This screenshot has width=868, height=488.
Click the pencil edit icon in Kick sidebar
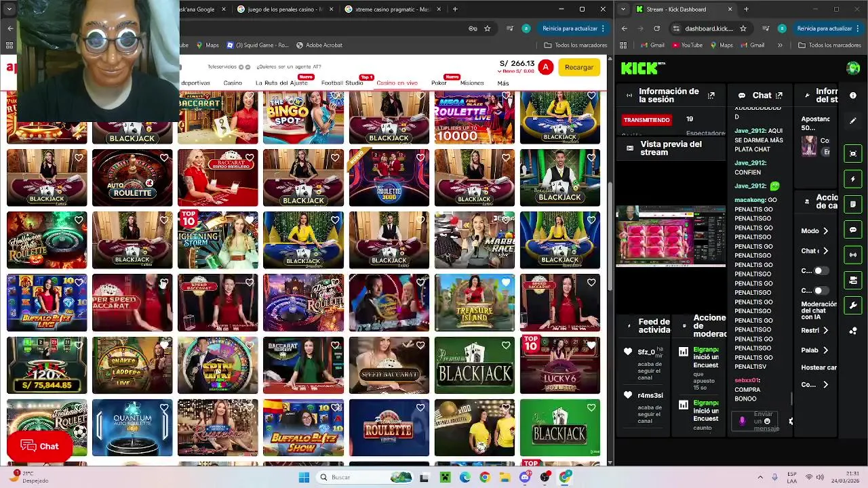click(x=853, y=121)
